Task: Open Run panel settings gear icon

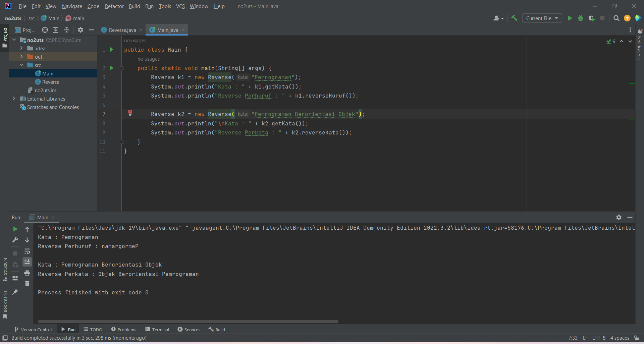Action: (x=619, y=217)
